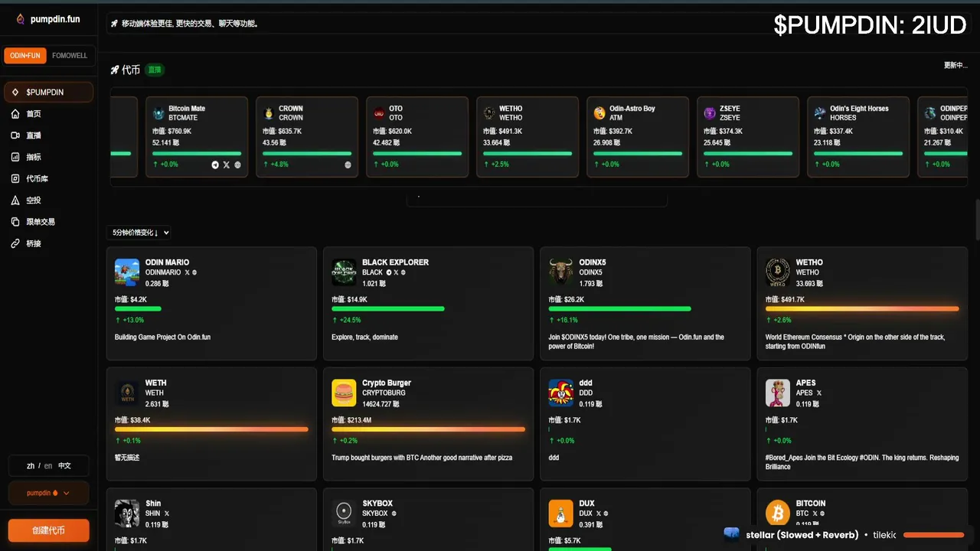Image resolution: width=980 pixels, height=551 pixels.
Task: Click the Crypto Burger icon
Action: pyautogui.click(x=344, y=393)
